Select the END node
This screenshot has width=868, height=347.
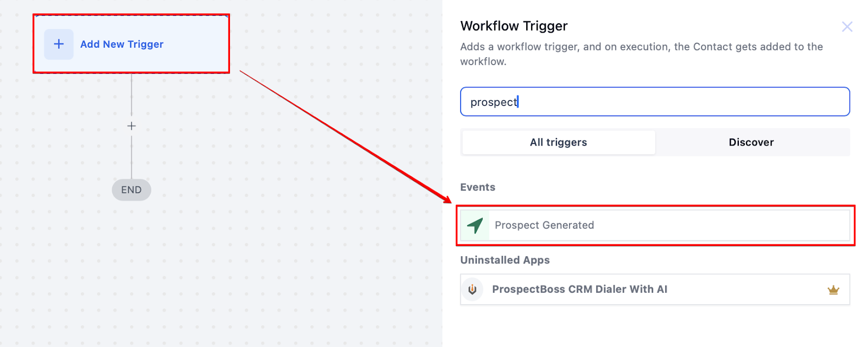pyautogui.click(x=131, y=190)
